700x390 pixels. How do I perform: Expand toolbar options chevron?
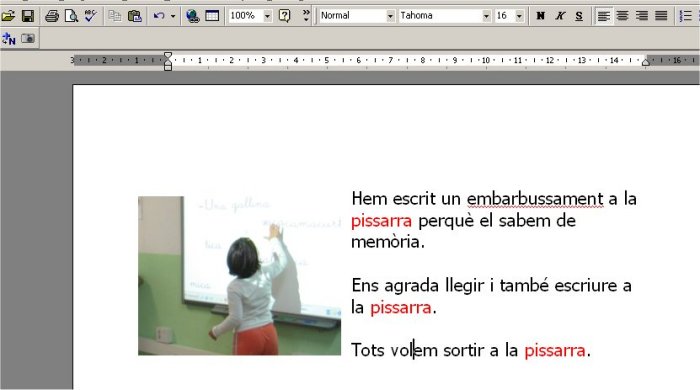point(306,16)
